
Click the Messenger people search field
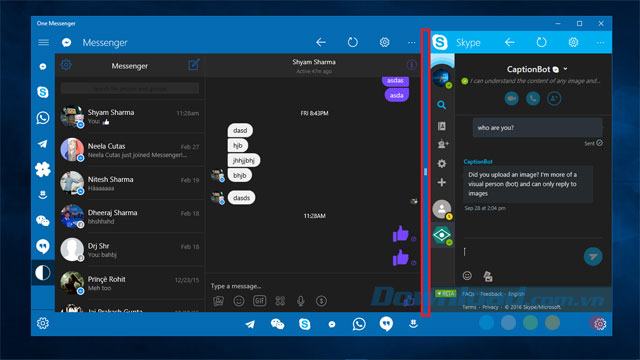[130, 89]
